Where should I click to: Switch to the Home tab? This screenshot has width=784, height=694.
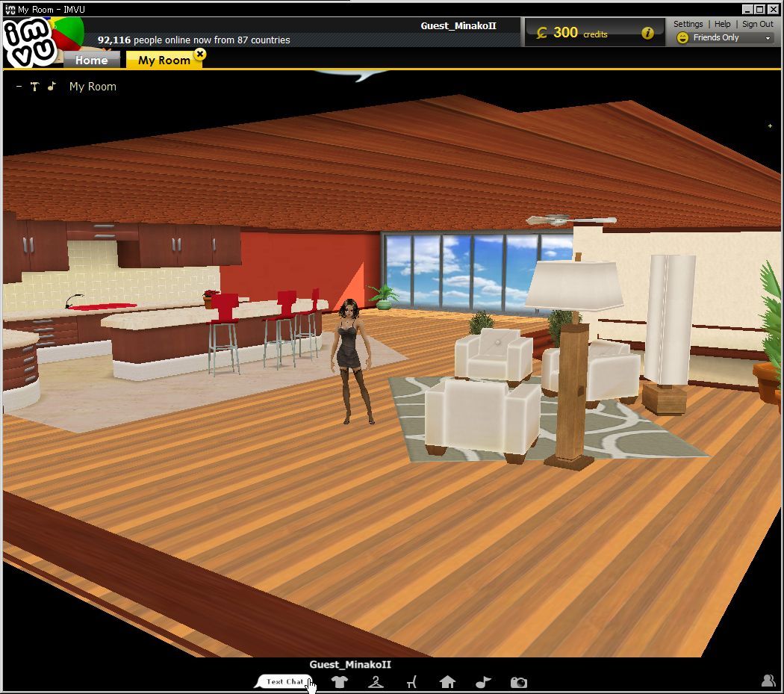click(x=92, y=60)
